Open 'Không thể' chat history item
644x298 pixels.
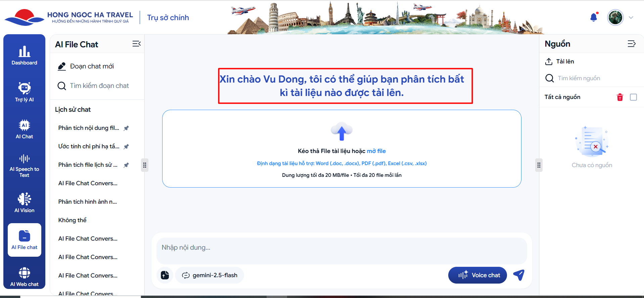tap(73, 220)
